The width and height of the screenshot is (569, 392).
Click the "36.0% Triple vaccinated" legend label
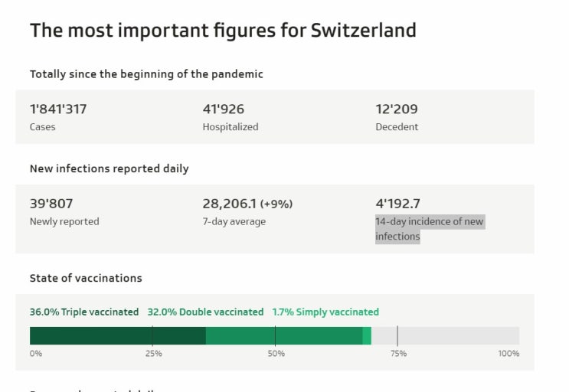[84, 312]
